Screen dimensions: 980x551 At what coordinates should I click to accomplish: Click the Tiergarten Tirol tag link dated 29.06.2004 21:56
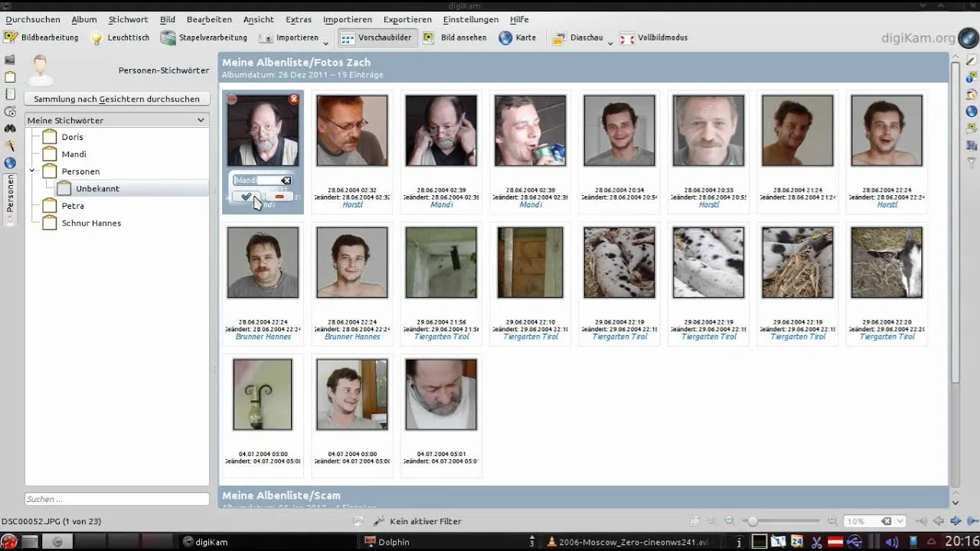pyautogui.click(x=441, y=337)
